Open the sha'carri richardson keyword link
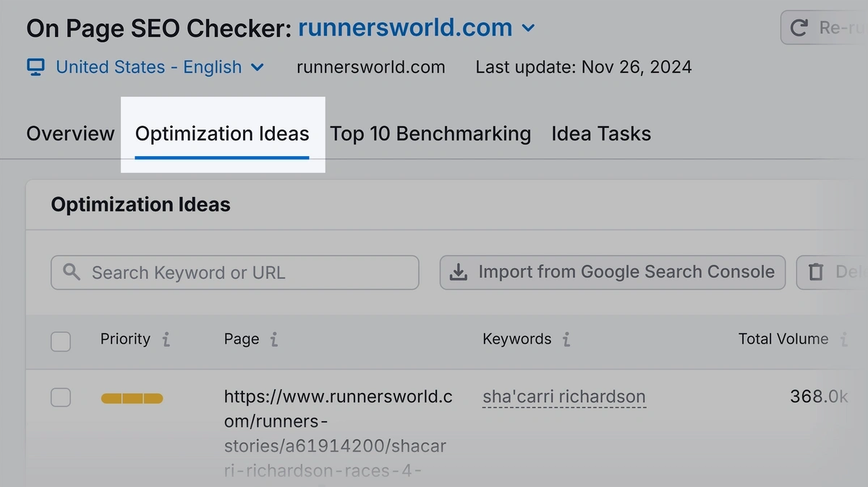The height and width of the screenshot is (487, 868). pyautogui.click(x=564, y=397)
